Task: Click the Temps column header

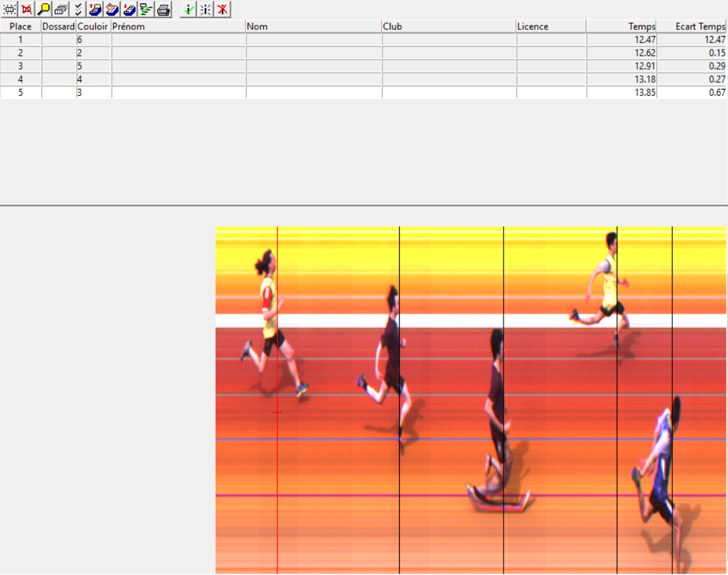Action: (x=621, y=27)
